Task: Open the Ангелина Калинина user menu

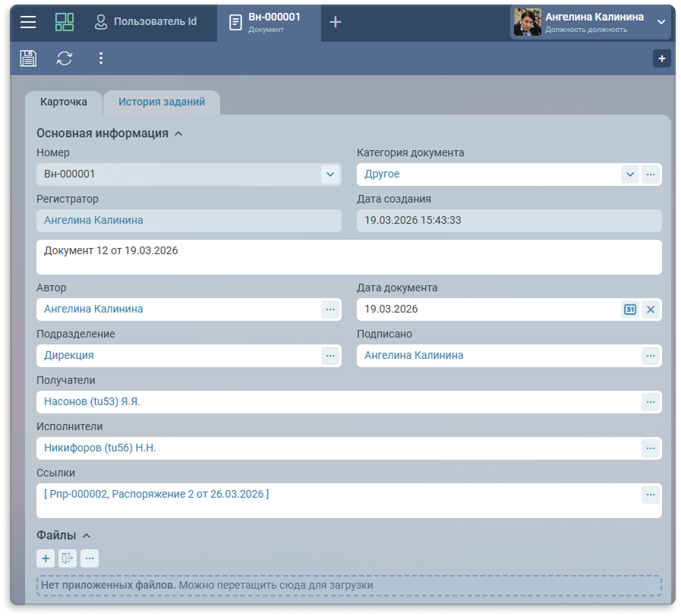Action: click(660, 22)
